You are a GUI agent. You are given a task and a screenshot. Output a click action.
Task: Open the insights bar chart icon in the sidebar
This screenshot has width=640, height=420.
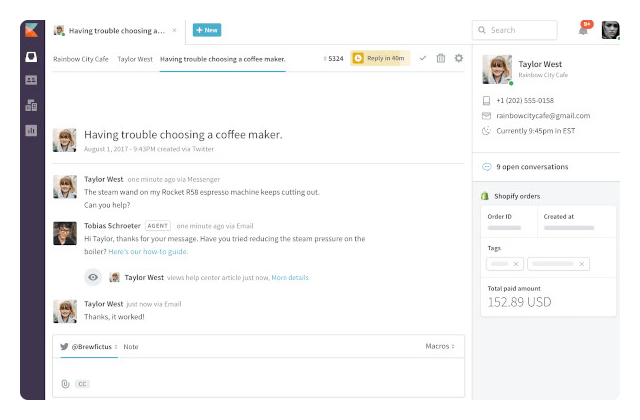click(31, 131)
